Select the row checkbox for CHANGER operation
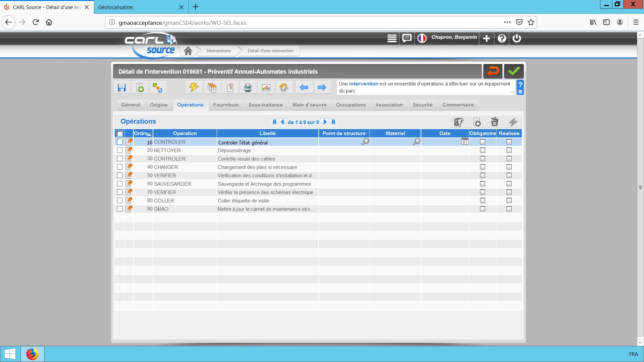Screen dimensions: 644x362 (120, 167)
